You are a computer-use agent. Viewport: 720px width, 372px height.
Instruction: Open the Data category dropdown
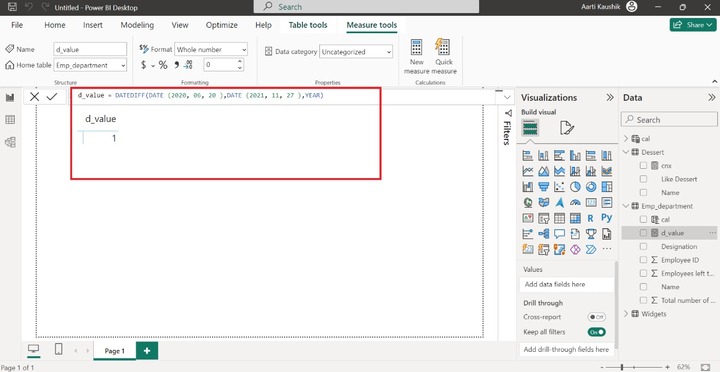(x=356, y=52)
